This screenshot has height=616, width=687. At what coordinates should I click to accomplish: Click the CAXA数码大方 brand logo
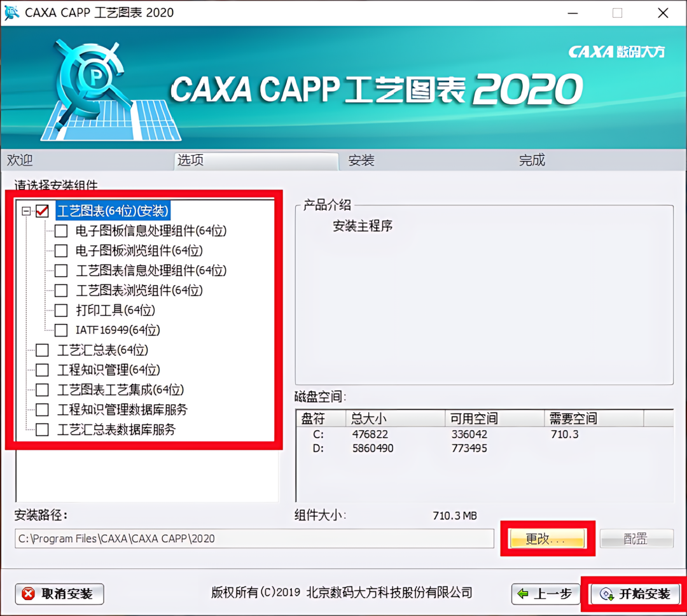click(616, 52)
